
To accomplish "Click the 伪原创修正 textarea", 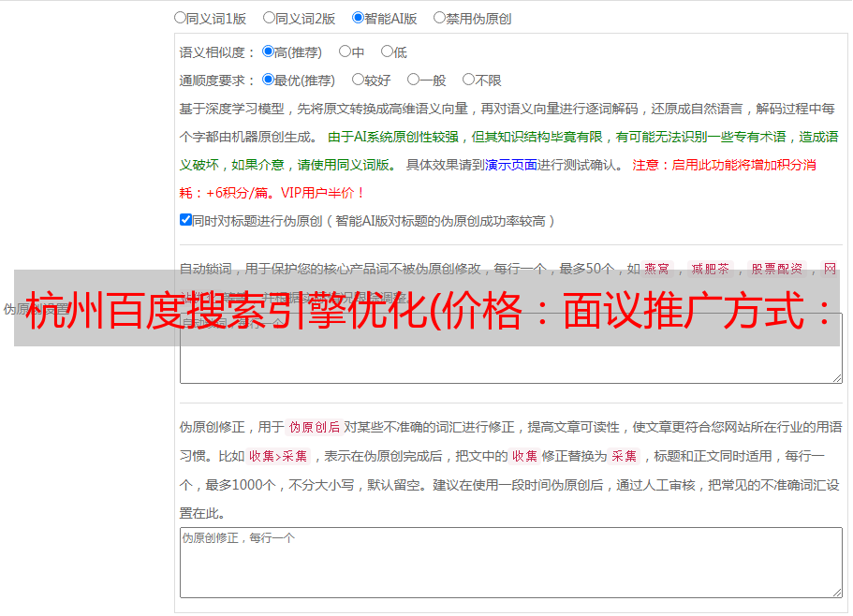I will [511, 563].
